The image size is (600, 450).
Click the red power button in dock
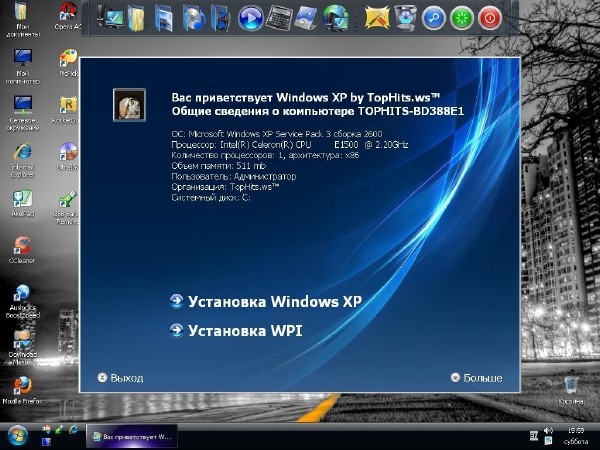tap(490, 18)
